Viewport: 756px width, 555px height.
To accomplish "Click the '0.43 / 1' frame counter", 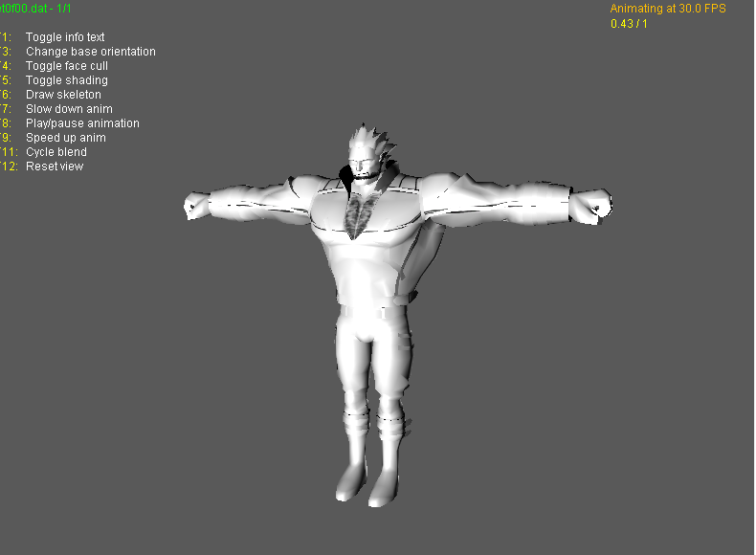I will (629, 24).
